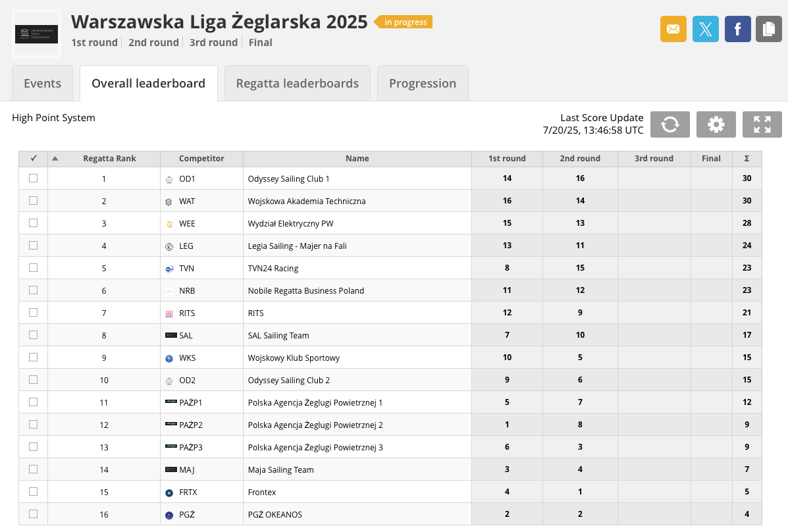788x532 pixels.
Task: Open the Events tab
Action: coord(42,84)
